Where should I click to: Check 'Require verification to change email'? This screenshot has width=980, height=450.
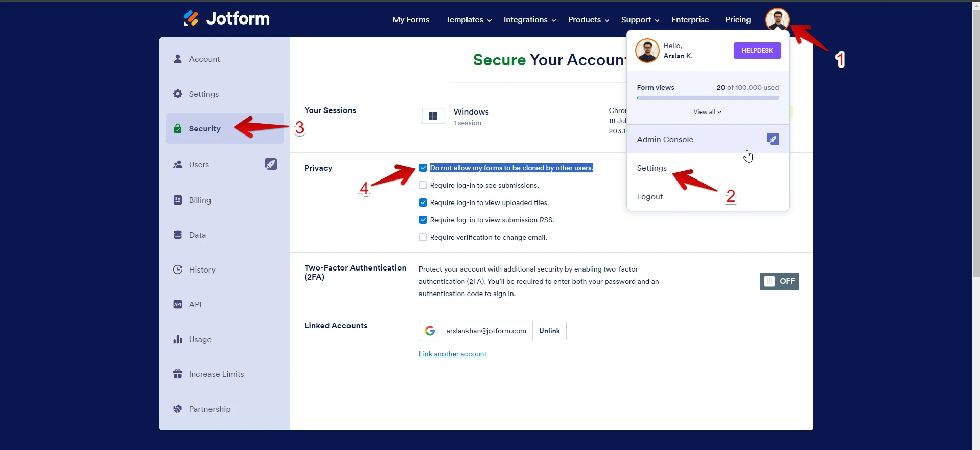(423, 237)
